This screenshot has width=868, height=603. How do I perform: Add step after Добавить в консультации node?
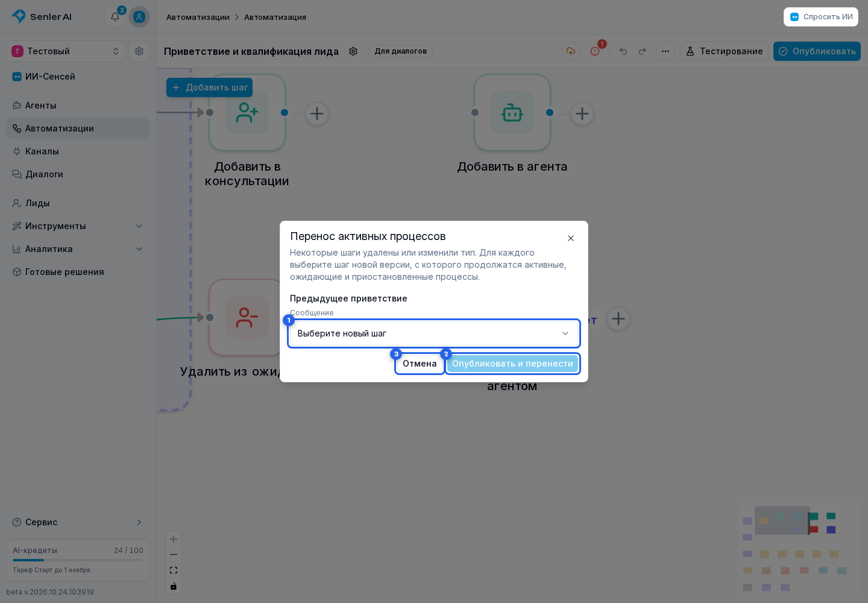pyautogui.click(x=317, y=113)
